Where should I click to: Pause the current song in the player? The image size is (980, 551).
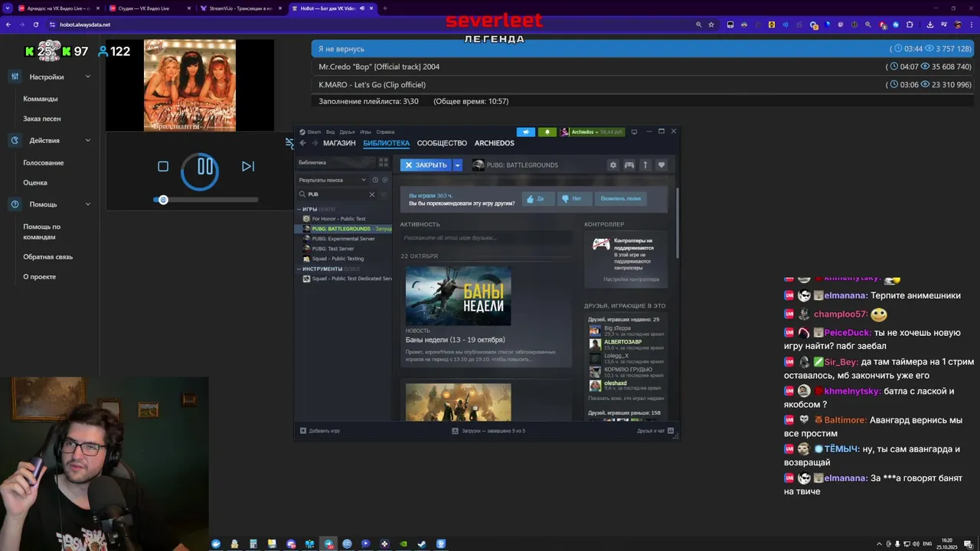(204, 166)
